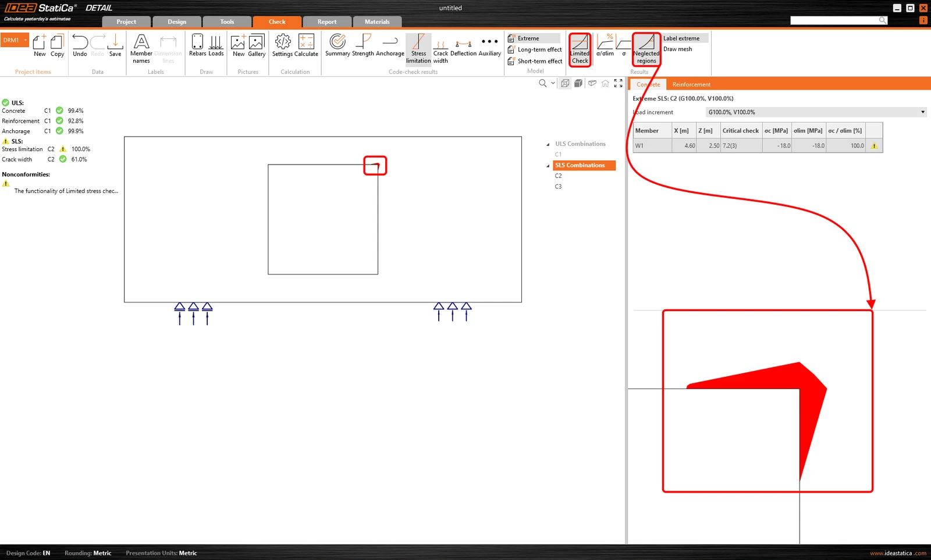Open the Reinforcement results tab
Viewport: 931px width, 560px height.
[691, 84]
